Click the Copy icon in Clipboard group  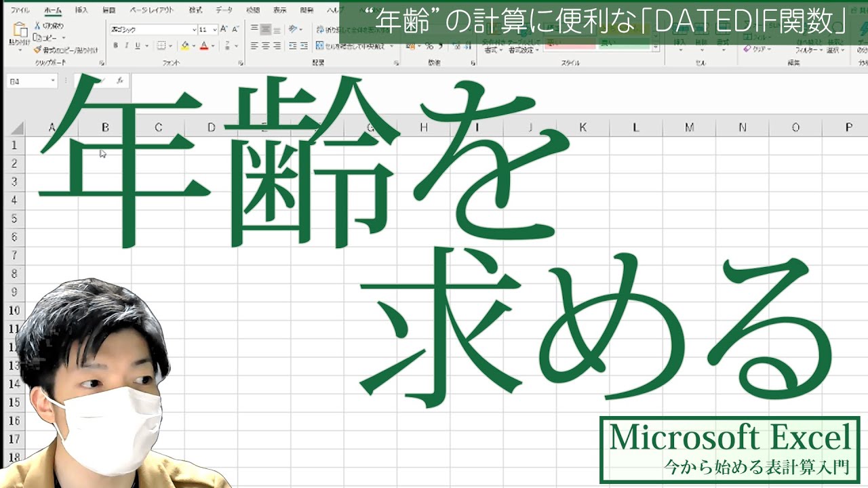(37, 38)
